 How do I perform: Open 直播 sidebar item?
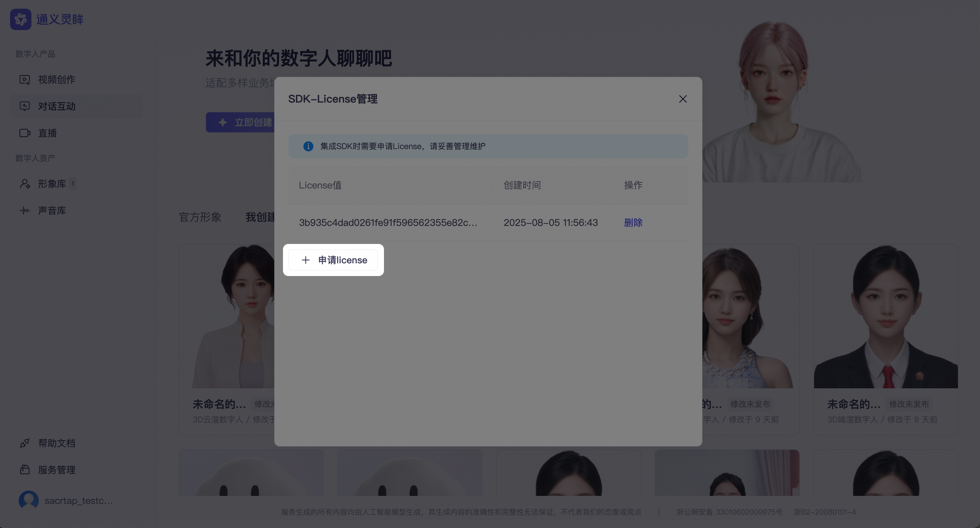(76, 133)
